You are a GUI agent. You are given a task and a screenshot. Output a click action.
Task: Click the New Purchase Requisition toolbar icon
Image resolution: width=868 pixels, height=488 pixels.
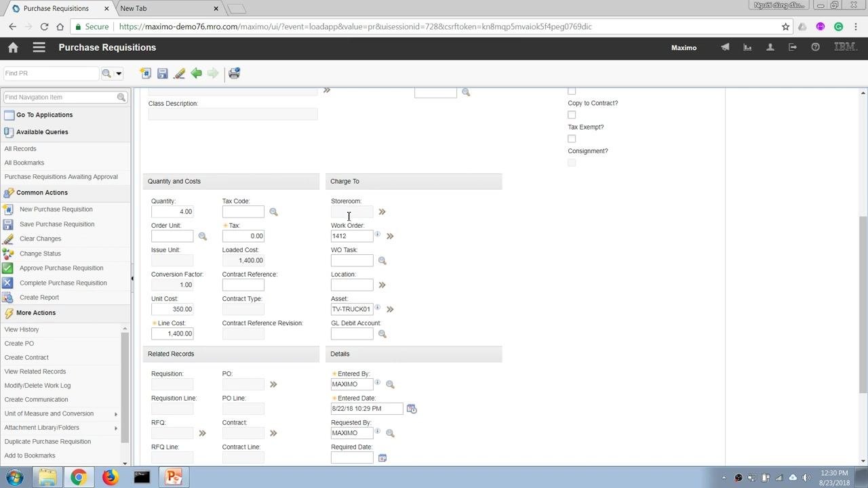(x=145, y=73)
